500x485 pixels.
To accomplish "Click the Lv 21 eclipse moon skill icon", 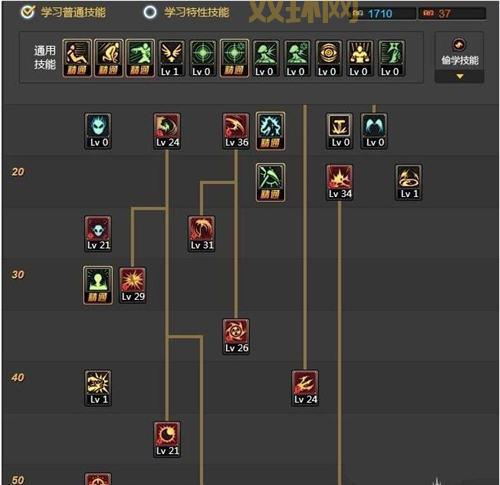I will [167, 439].
